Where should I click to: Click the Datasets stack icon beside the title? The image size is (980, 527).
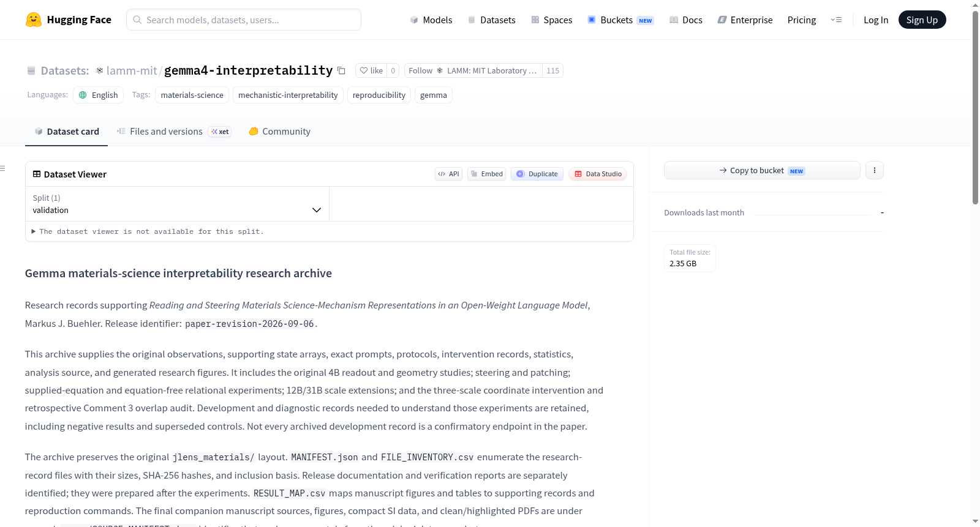point(31,70)
